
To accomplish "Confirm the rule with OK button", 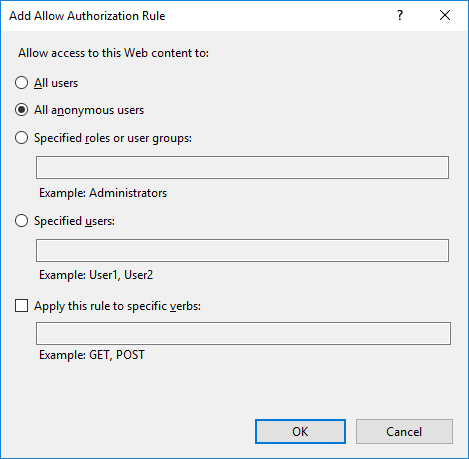I will pos(300,432).
